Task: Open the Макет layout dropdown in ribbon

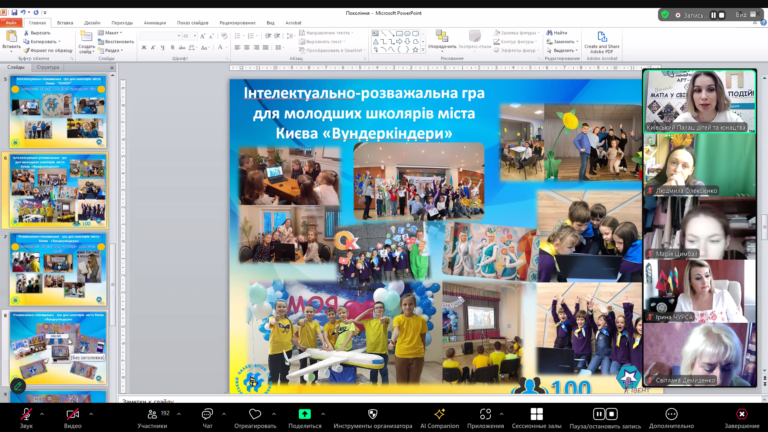Action: point(112,33)
